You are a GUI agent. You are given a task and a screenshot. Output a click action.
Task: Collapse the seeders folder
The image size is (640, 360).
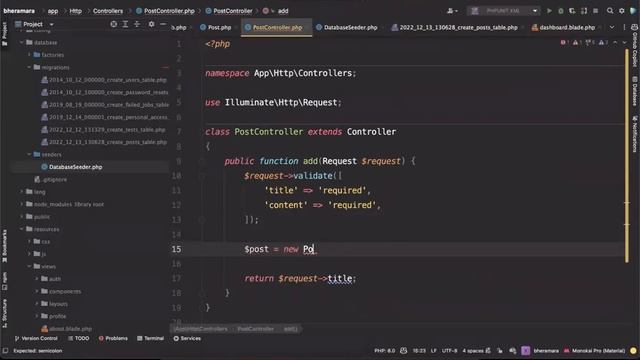click(x=29, y=154)
